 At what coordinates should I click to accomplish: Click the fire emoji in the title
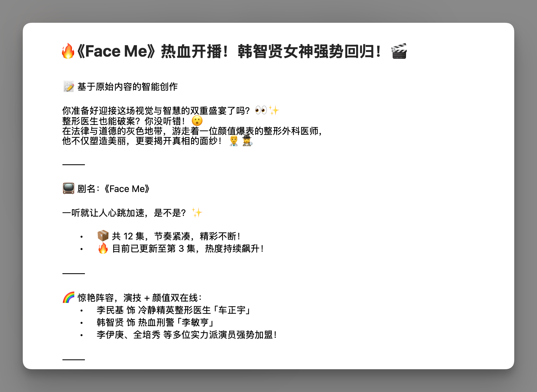point(68,51)
